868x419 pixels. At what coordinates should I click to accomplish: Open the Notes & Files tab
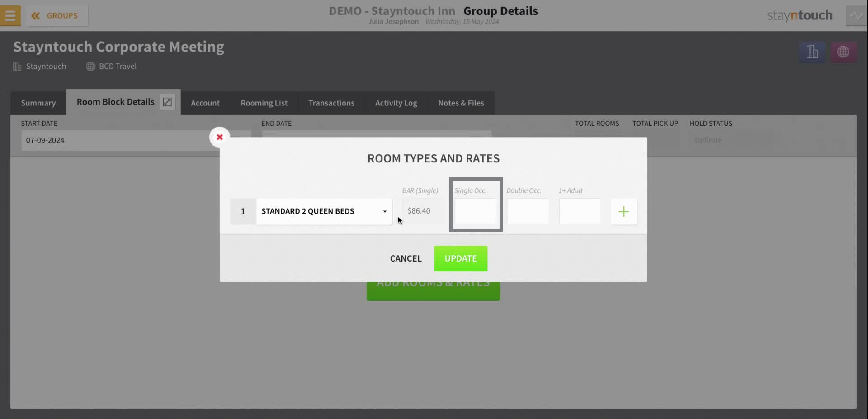click(461, 103)
